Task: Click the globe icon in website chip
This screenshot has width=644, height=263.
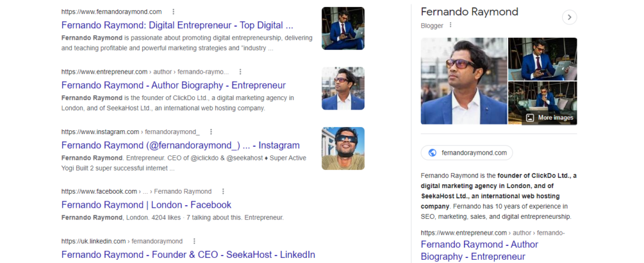Action: tap(432, 152)
